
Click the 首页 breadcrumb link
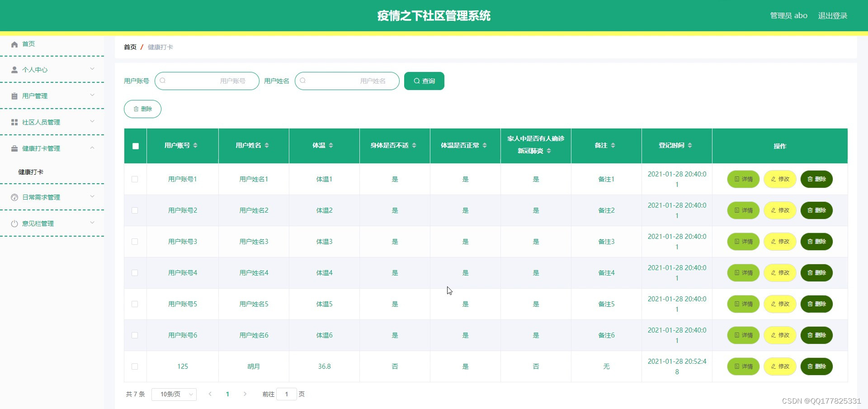pos(130,47)
